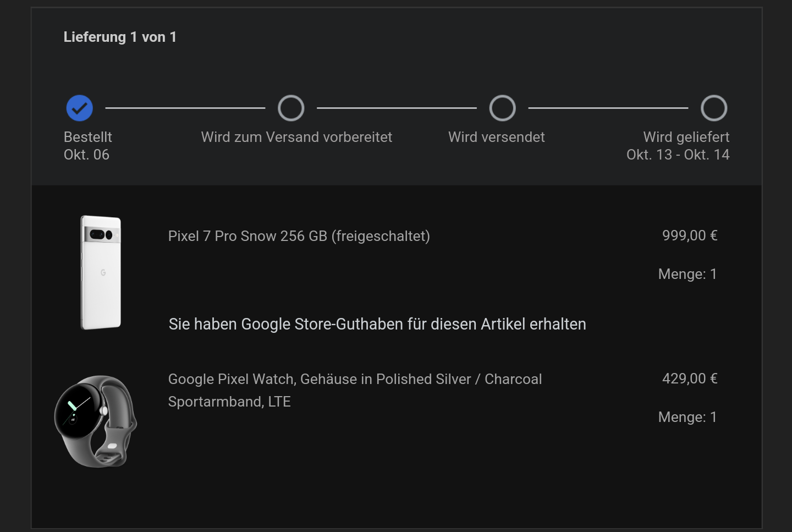Click Menge: 1 under the Pixel 7 Pro price
The height and width of the screenshot is (532, 792).
[x=687, y=274]
